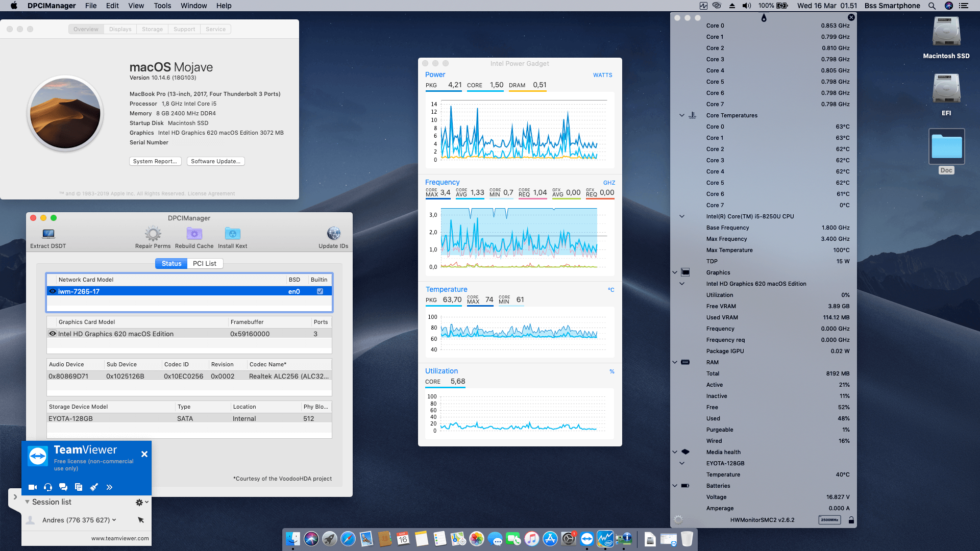Collapse the EYOTA-128GB group
The width and height of the screenshot is (980, 551).
coord(682,463)
